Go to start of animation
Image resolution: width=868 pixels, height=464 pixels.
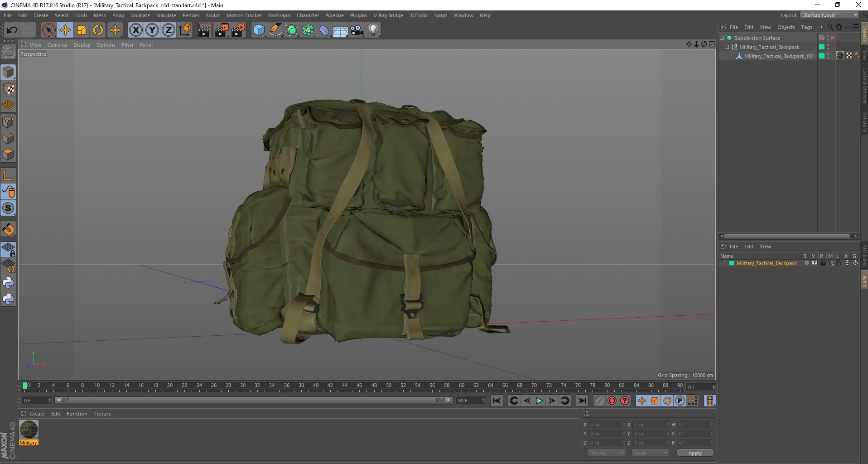coord(497,401)
